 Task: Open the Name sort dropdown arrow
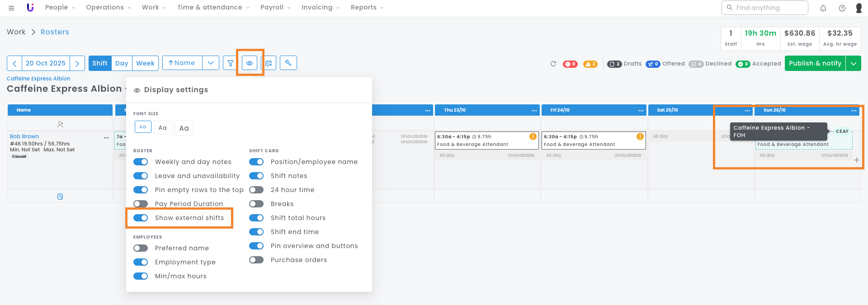[211, 63]
